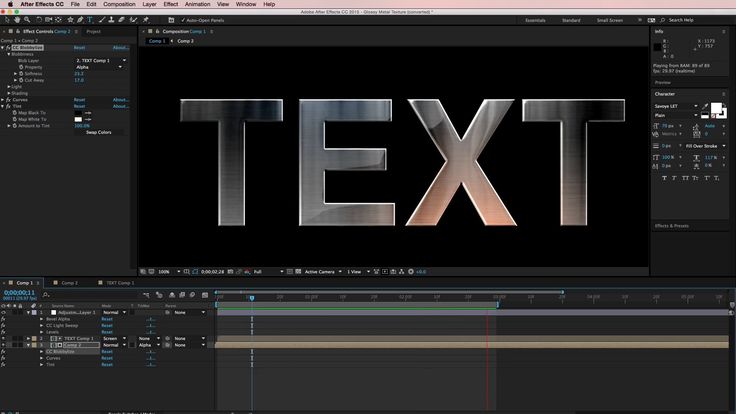Open the resolution Full dropdown
This screenshot has width=736, height=414.
(268, 272)
